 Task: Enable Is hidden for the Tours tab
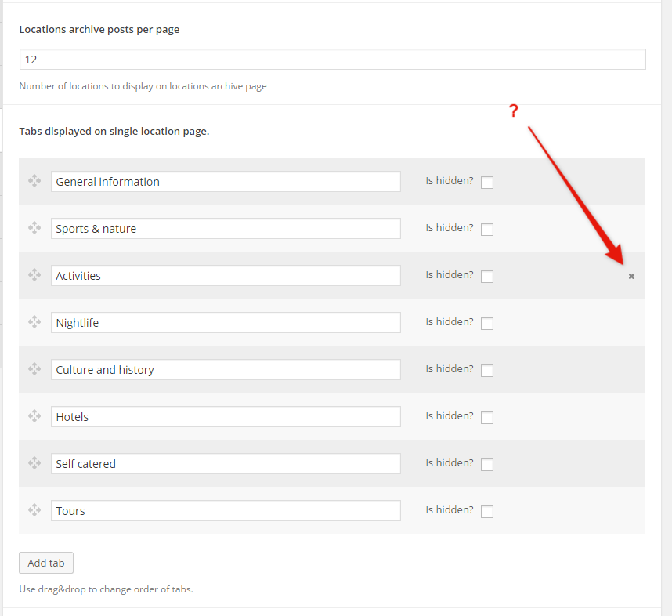point(487,512)
